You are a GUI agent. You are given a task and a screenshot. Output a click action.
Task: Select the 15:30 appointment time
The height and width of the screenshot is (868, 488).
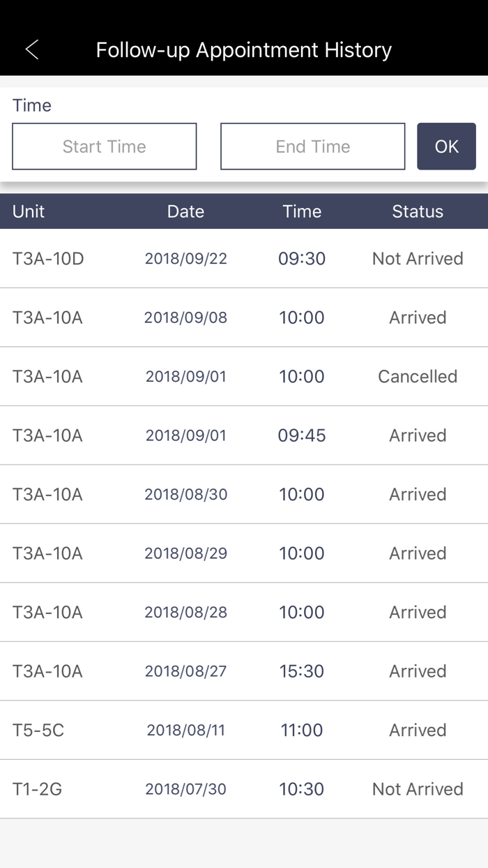302,671
